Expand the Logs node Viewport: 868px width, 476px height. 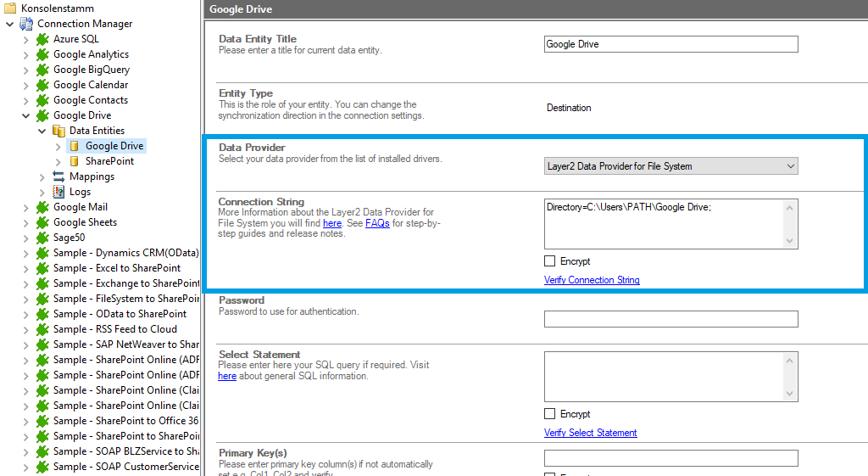tap(42, 193)
